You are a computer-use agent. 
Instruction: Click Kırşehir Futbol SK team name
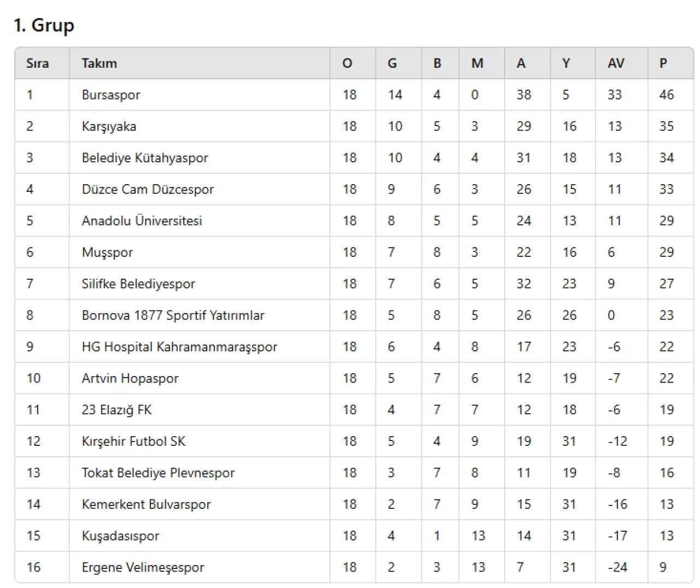point(133,442)
